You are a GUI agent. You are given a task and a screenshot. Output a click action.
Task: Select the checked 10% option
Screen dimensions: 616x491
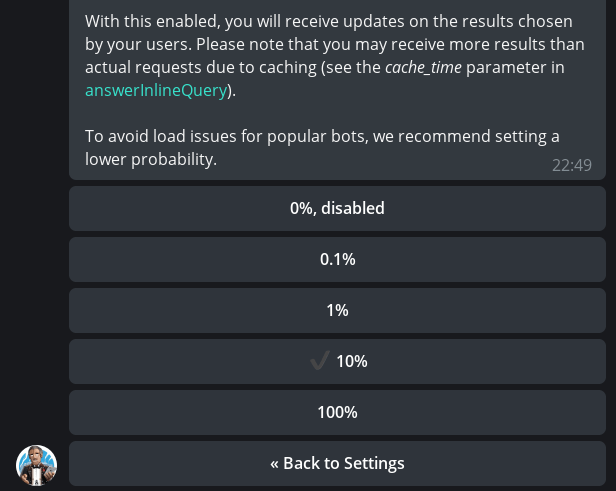pos(337,362)
